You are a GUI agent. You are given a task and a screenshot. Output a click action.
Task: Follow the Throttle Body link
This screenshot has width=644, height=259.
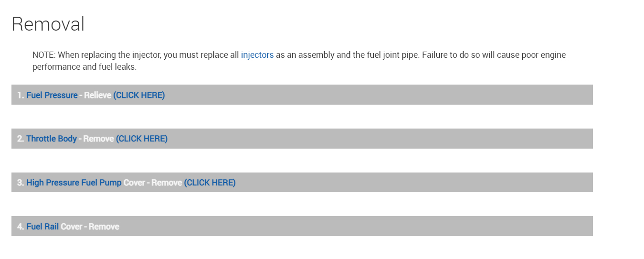(51, 139)
